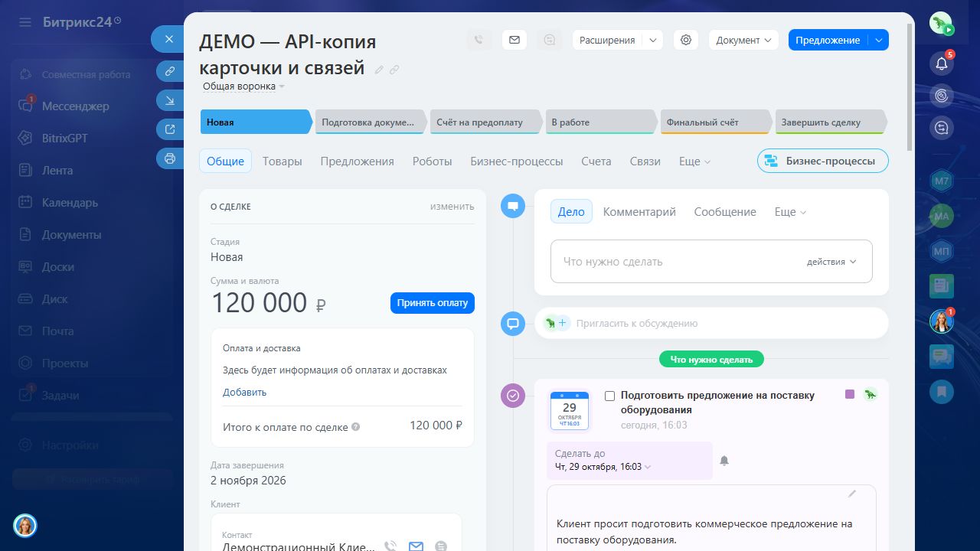Open the Бизнес-процессы pill button
The height and width of the screenshot is (551, 980).
823,161
